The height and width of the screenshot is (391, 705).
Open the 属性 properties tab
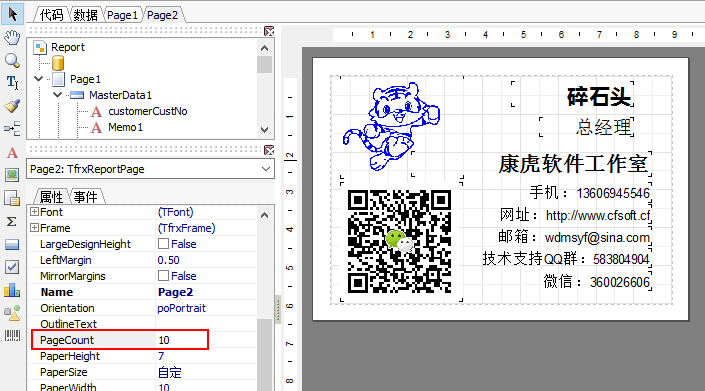coord(51,197)
